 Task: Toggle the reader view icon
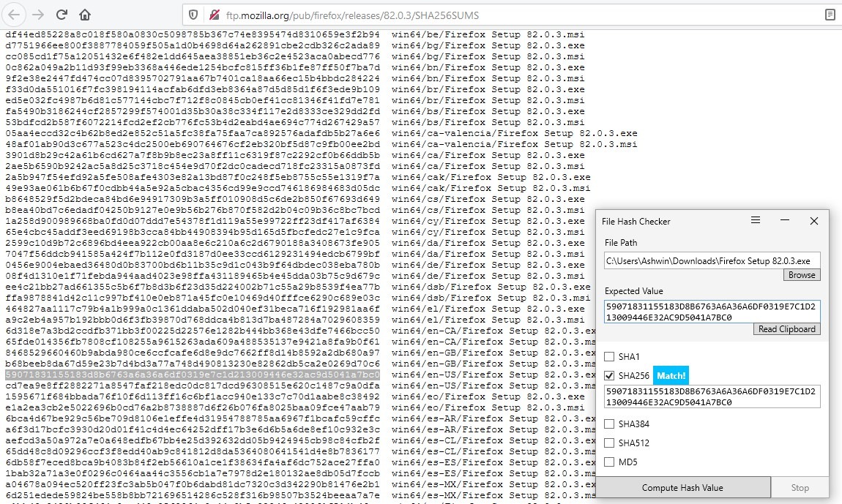830,15
